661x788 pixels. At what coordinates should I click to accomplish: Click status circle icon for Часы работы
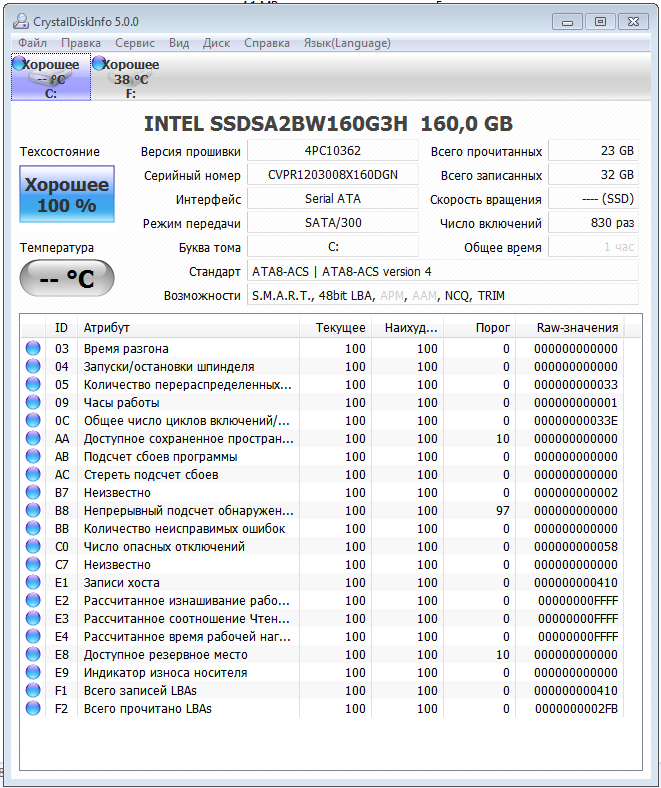point(33,403)
